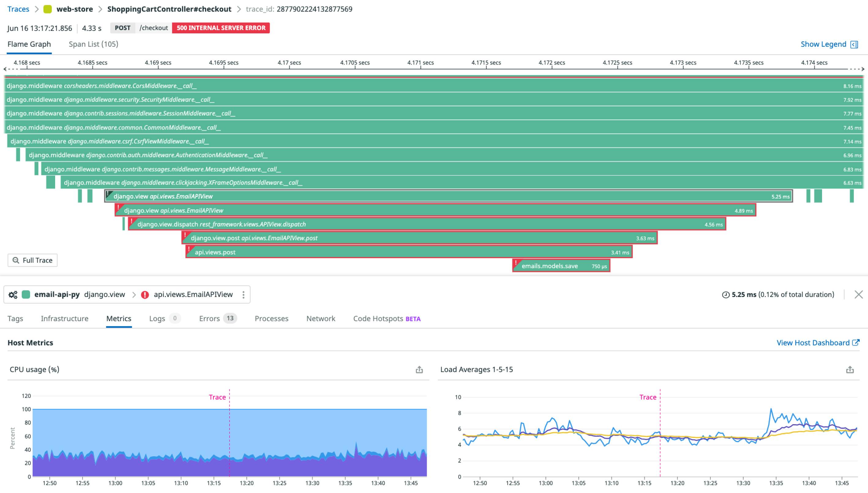
Task: Click the external link icon of View Host Dashboard
Action: pyautogui.click(x=856, y=343)
